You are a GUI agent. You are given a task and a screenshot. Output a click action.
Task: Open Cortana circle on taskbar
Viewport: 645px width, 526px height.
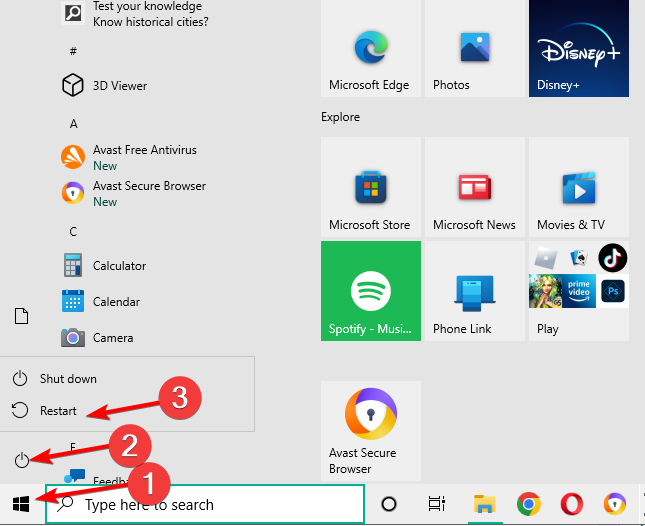pyautogui.click(x=389, y=504)
